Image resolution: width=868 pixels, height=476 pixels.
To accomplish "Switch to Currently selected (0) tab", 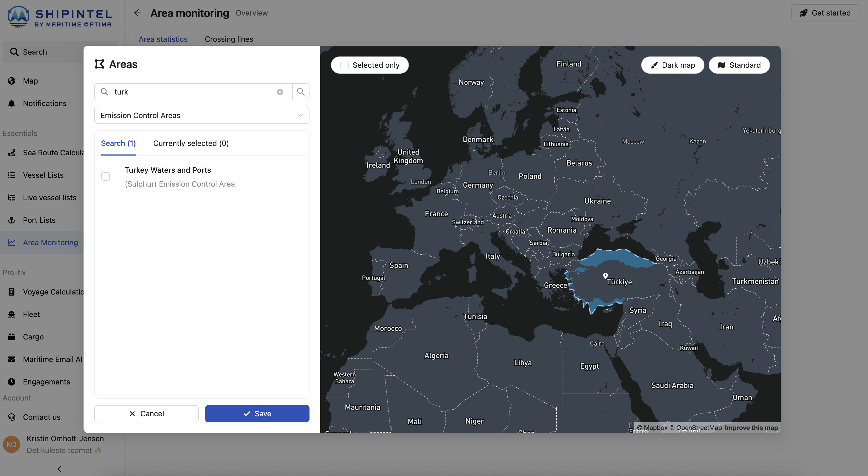I will tap(191, 143).
